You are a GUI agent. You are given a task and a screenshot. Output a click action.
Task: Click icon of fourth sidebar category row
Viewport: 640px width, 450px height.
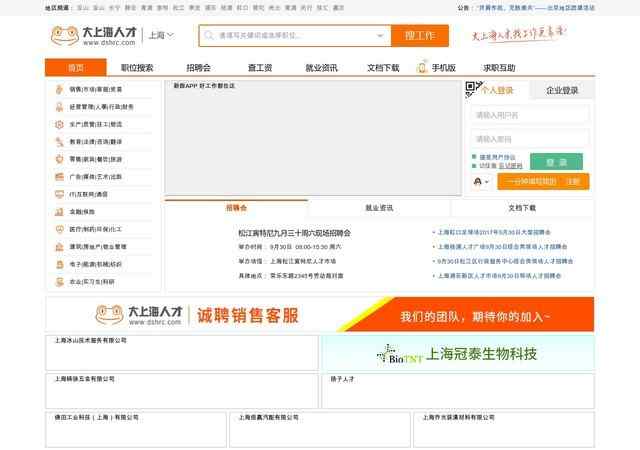point(60,142)
